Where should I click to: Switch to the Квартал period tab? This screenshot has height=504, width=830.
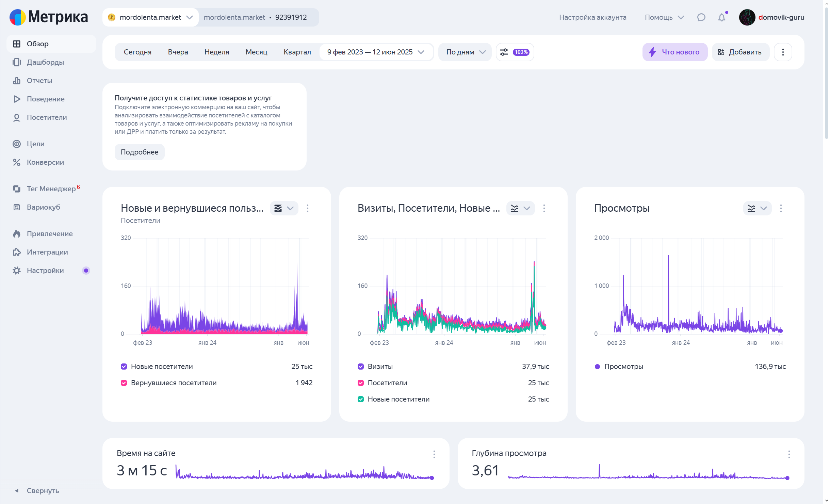(x=297, y=52)
